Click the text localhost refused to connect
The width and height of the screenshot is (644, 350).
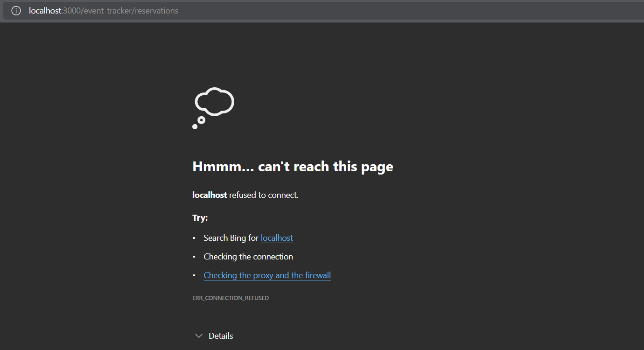(x=245, y=195)
